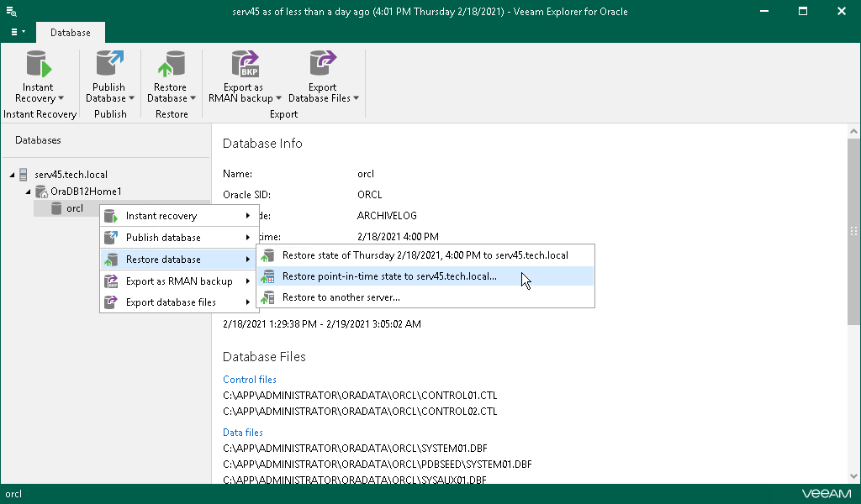861x504 pixels.
Task: Select the OraDB12Home1 tree label
Action: (x=87, y=192)
